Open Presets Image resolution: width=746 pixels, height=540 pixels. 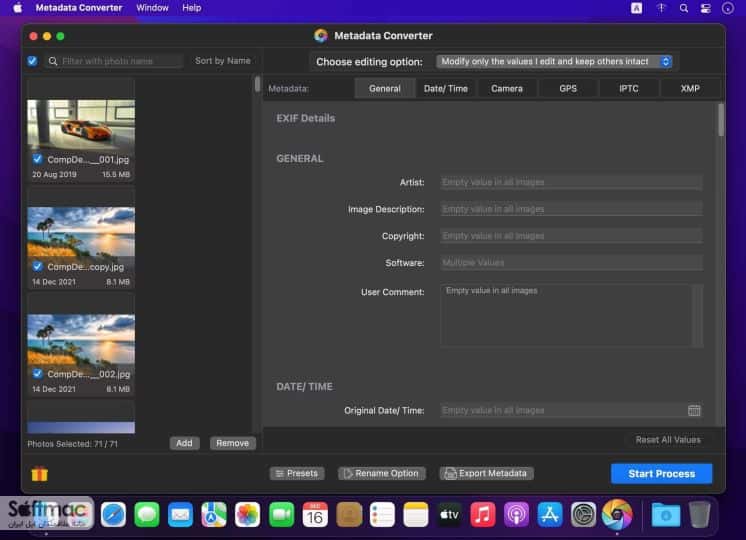pyautogui.click(x=297, y=473)
